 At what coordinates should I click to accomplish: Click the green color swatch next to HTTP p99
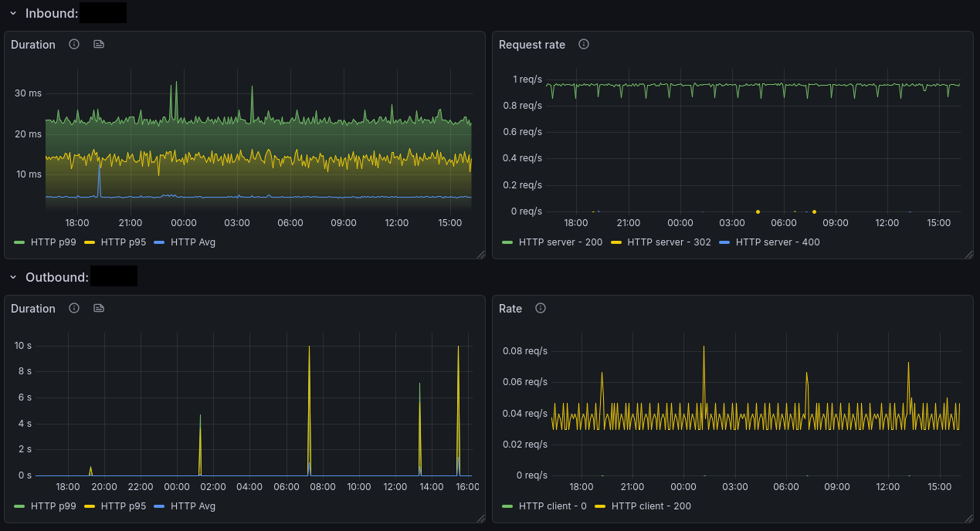[18, 242]
